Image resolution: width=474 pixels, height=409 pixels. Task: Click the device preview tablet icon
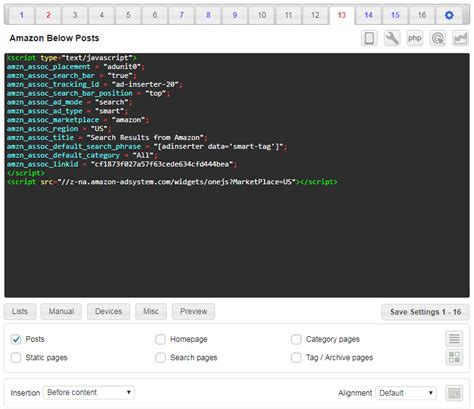click(x=369, y=38)
